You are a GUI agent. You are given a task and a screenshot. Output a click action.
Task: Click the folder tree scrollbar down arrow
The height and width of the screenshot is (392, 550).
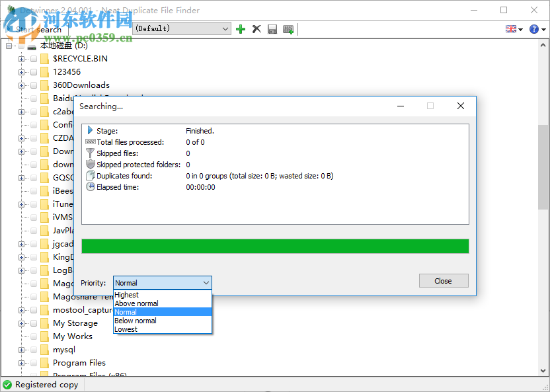coord(543,371)
